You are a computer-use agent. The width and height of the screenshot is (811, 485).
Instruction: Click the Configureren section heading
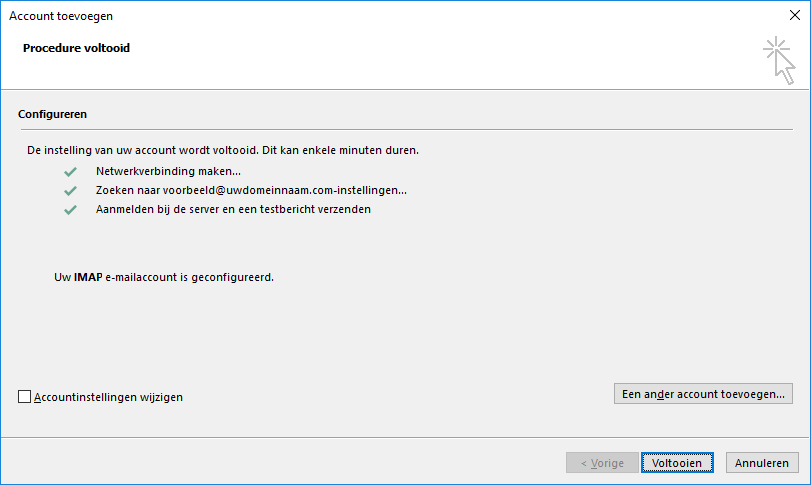click(52, 114)
